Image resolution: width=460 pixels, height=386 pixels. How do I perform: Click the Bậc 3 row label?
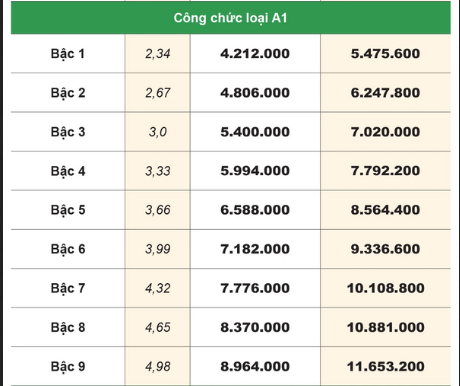click(68, 132)
